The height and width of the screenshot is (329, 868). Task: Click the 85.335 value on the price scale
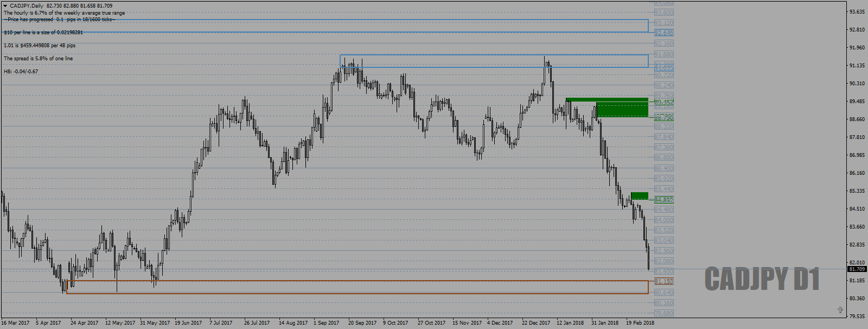857,191
